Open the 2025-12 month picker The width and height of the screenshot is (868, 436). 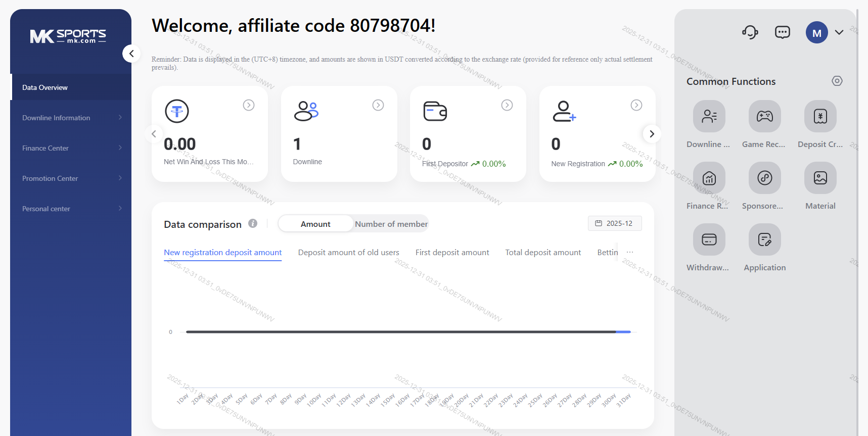pos(614,223)
